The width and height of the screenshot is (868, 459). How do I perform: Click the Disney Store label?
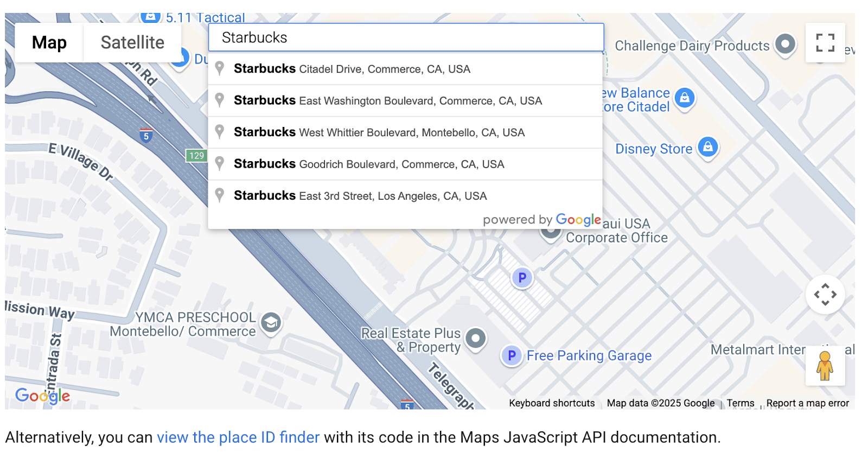(654, 149)
